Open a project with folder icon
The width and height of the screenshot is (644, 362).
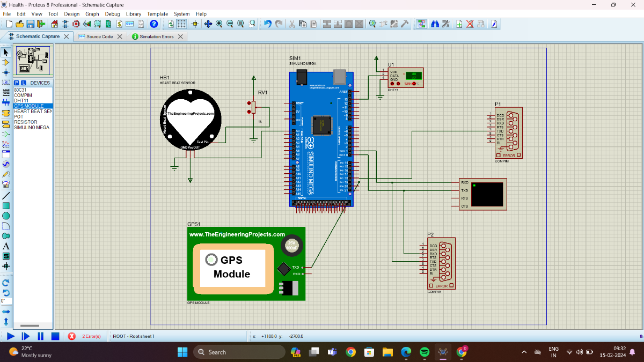pos(20,24)
